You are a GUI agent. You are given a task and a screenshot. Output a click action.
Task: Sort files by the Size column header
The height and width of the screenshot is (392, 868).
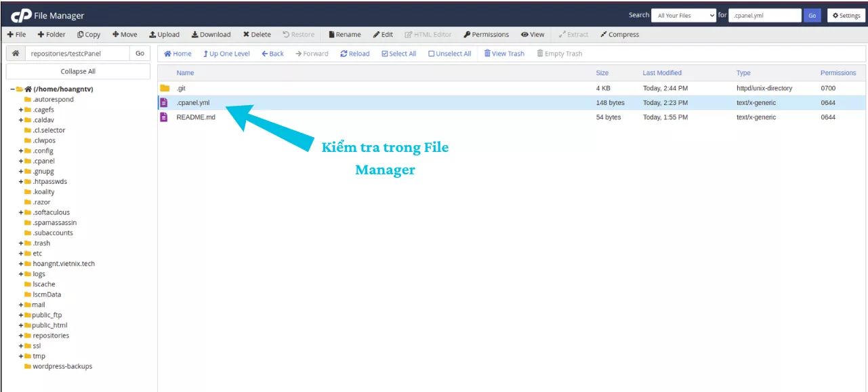(602, 73)
